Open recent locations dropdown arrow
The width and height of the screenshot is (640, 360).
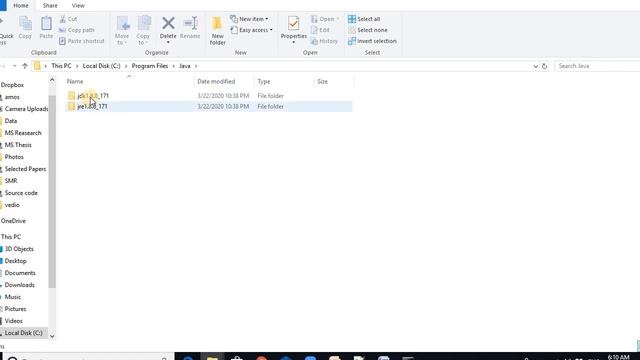(14, 66)
